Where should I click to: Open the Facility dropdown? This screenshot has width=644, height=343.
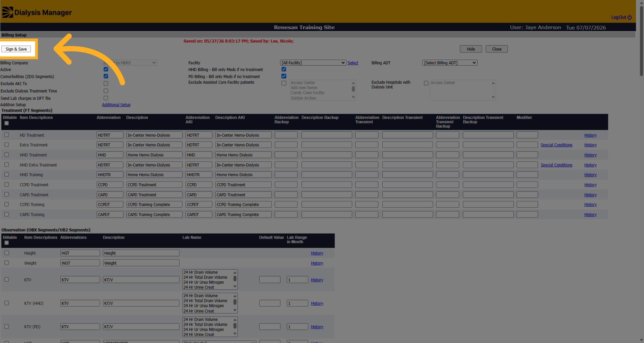(313, 63)
